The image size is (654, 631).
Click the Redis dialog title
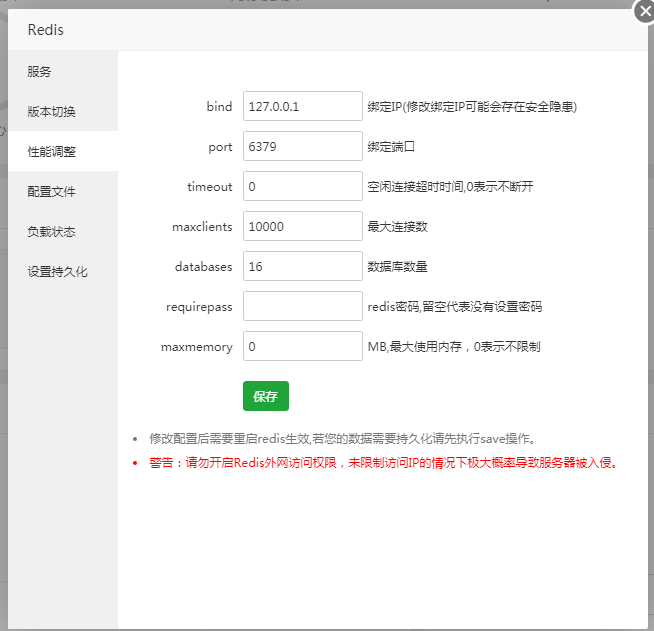[46, 30]
